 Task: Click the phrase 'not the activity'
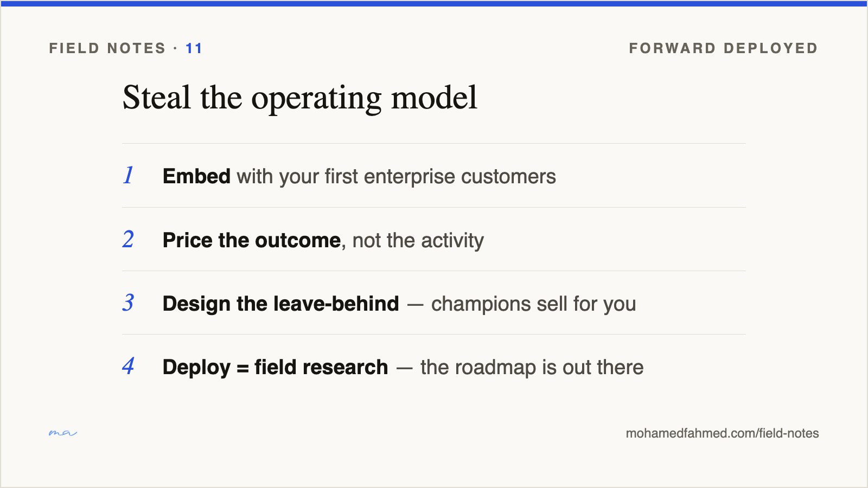[418, 240]
